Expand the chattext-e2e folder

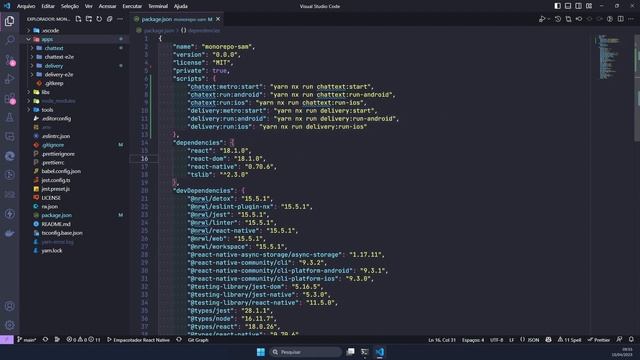tap(32, 57)
